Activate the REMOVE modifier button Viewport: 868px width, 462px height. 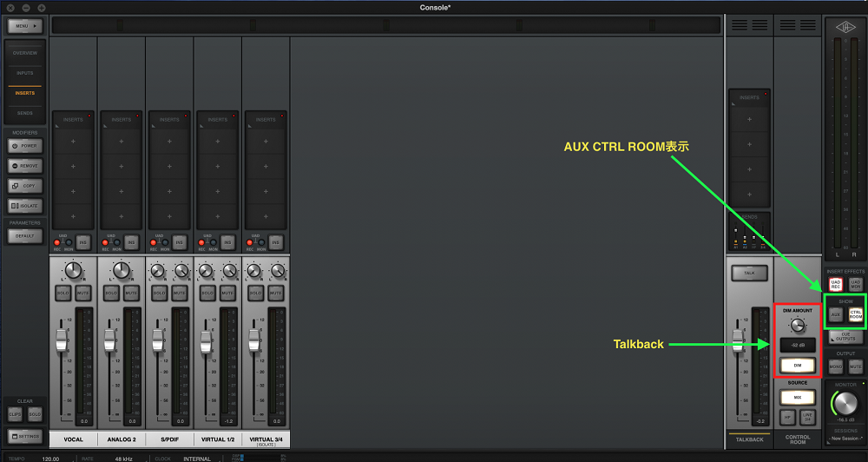click(x=25, y=166)
